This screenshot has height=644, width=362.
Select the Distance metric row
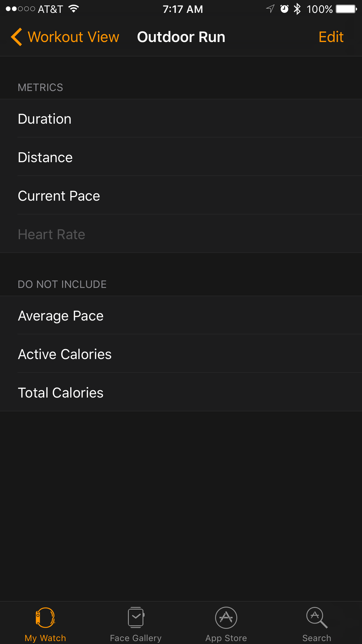(181, 157)
